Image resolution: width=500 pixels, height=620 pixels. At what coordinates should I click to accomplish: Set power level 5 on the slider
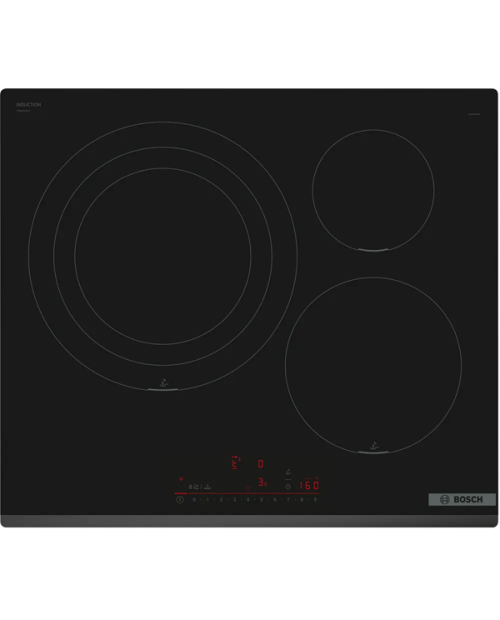[261, 500]
